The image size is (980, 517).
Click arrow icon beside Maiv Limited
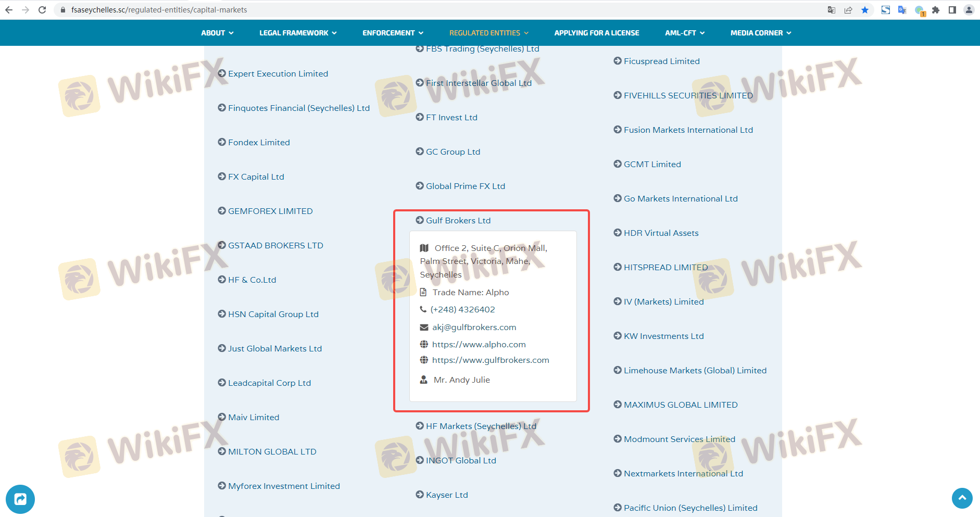coord(222,417)
